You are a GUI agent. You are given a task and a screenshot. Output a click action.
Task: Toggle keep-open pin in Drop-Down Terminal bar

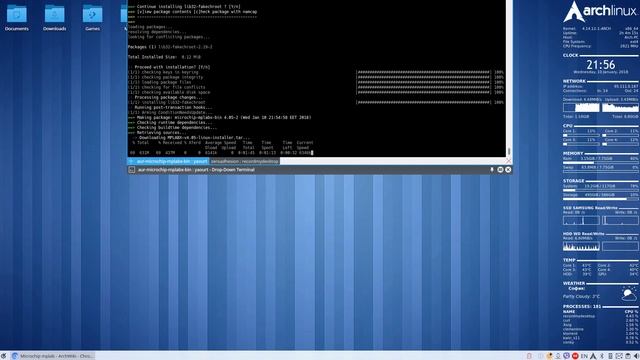click(x=492, y=170)
